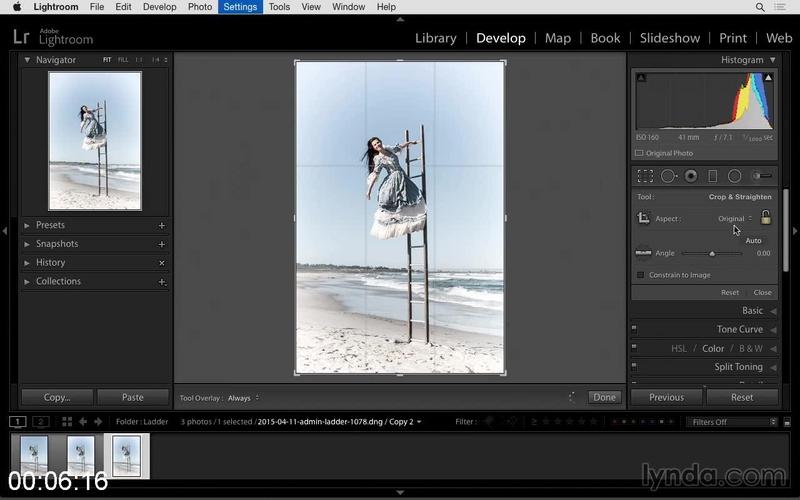Toggle the Split Toning panel switch
This screenshot has height=500, width=800.
point(634,366)
